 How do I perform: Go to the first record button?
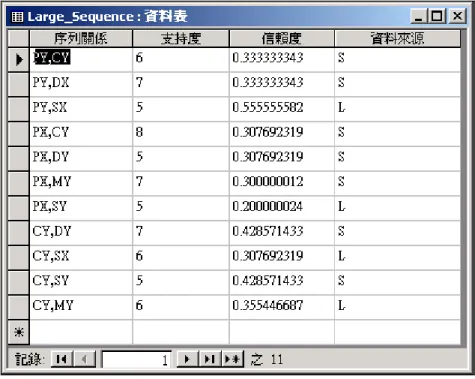coord(62,359)
